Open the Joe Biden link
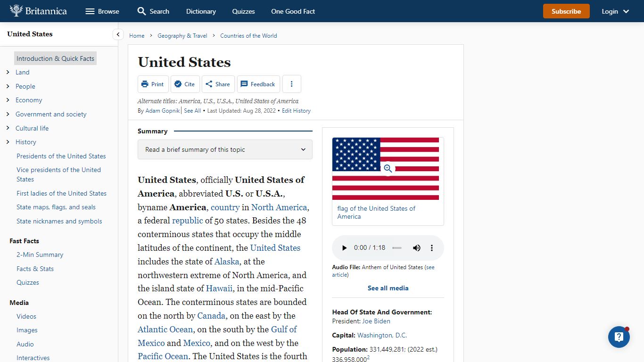The image size is (644, 362). click(376, 321)
